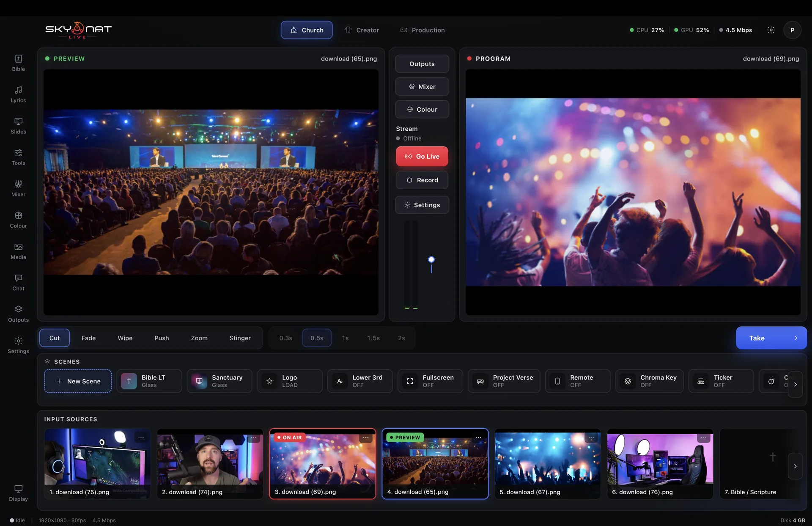Open the Colour icon in the left sidebar
This screenshot has height=526, width=812.
(x=18, y=220)
